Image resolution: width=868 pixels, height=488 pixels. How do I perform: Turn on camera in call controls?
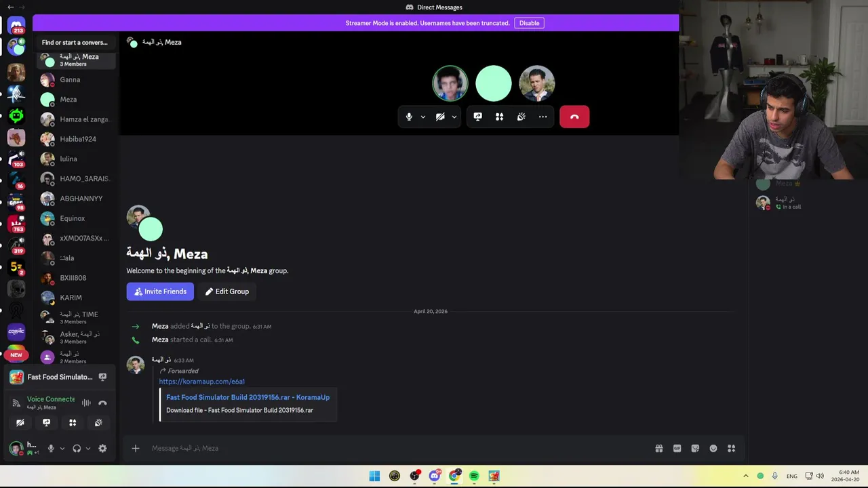click(x=440, y=117)
